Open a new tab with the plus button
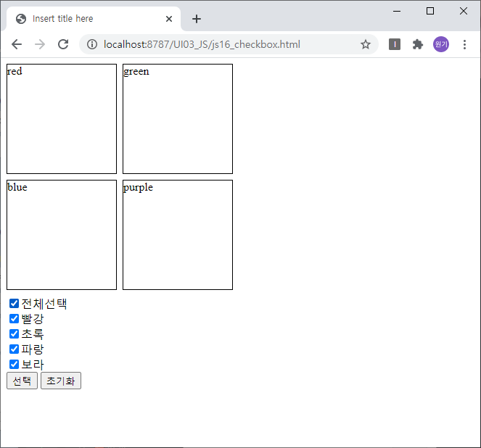 (197, 19)
